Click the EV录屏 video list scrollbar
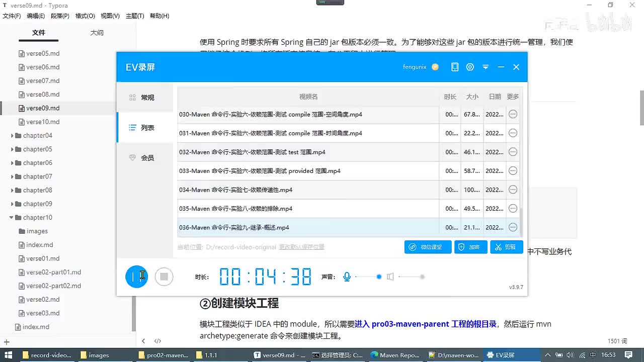 [x=522, y=221]
